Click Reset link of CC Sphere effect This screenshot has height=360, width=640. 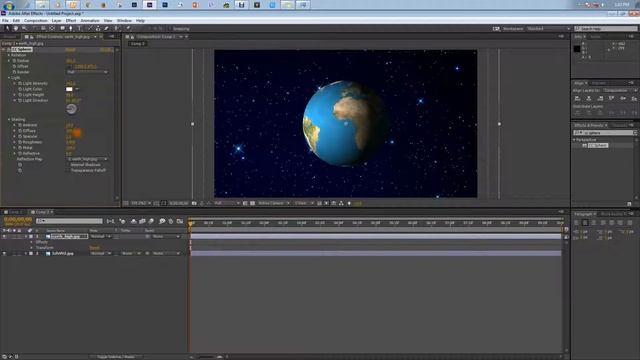click(x=70, y=49)
